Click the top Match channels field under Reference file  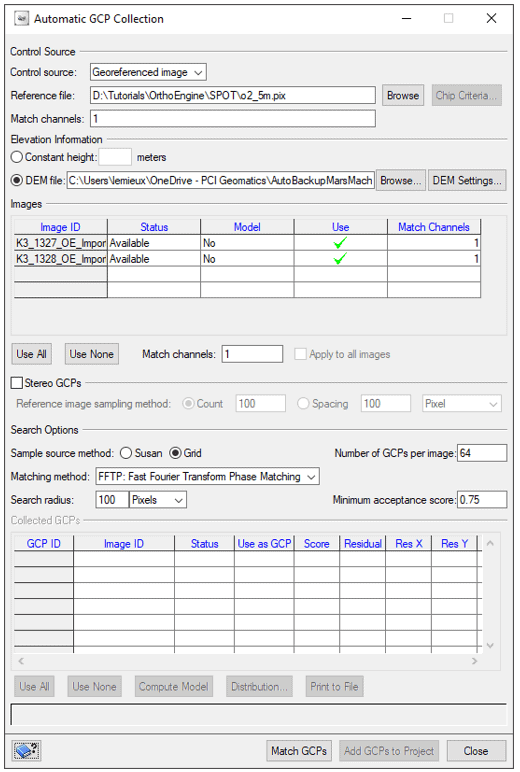tap(233, 119)
